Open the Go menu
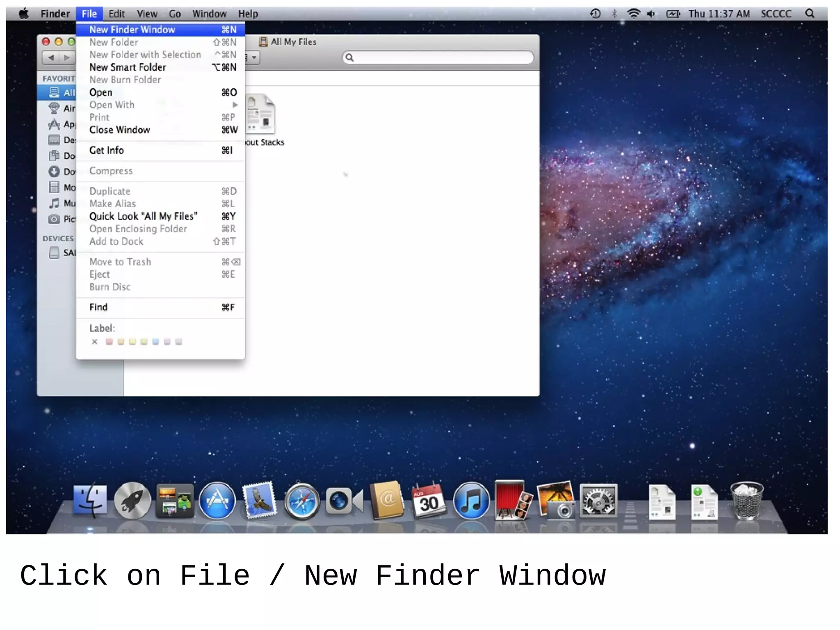Viewport: 840px width, 630px height. 175,14
